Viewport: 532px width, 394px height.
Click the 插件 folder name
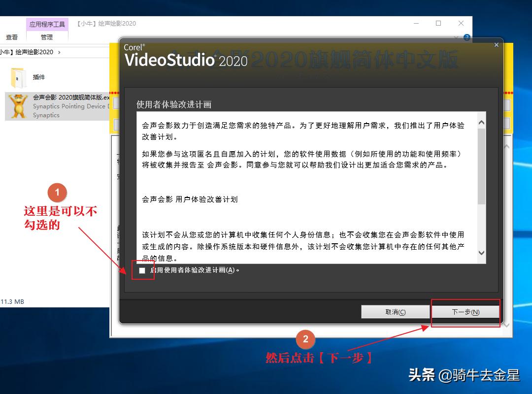click(x=39, y=77)
